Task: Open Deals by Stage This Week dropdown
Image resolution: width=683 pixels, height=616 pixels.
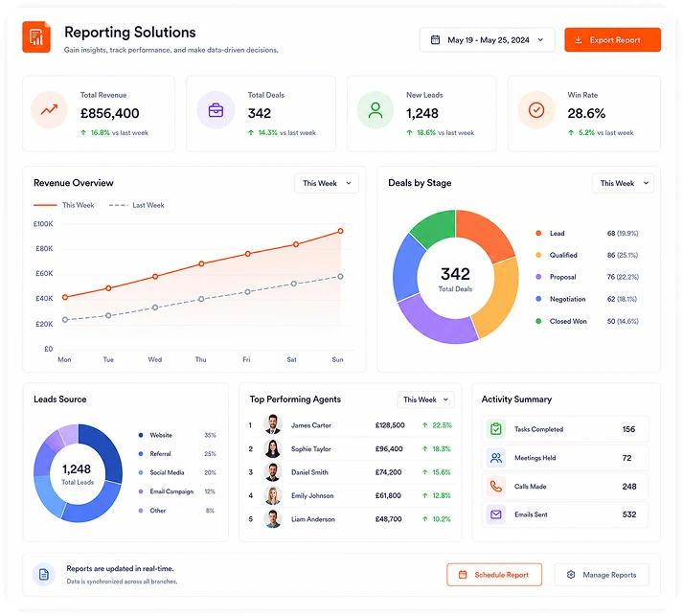Action: 623,183
